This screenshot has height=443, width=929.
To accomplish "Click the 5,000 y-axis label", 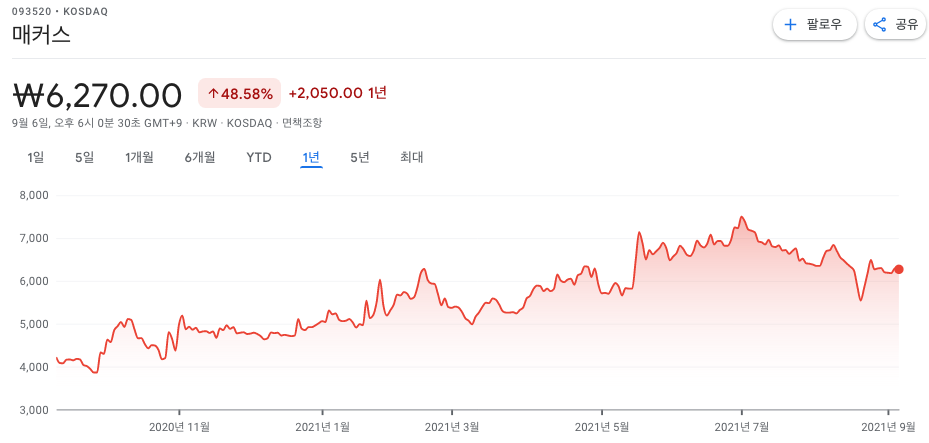I will tap(36, 324).
